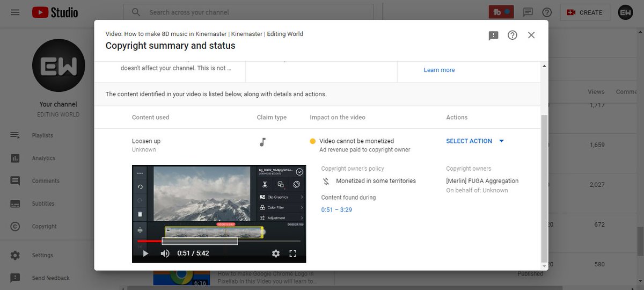Search across your channel field
This screenshot has width=644, height=290.
tap(248, 12)
